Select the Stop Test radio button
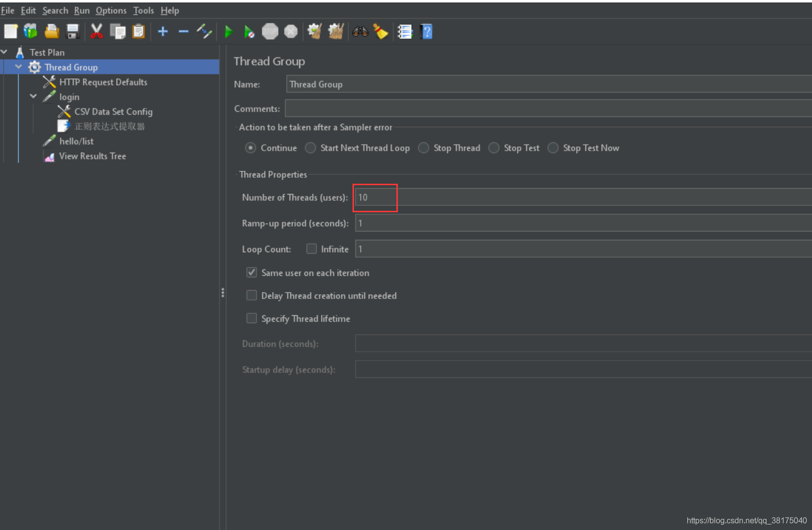The width and height of the screenshot is (812, 530). pyautogui.click(x=494, y=148)
